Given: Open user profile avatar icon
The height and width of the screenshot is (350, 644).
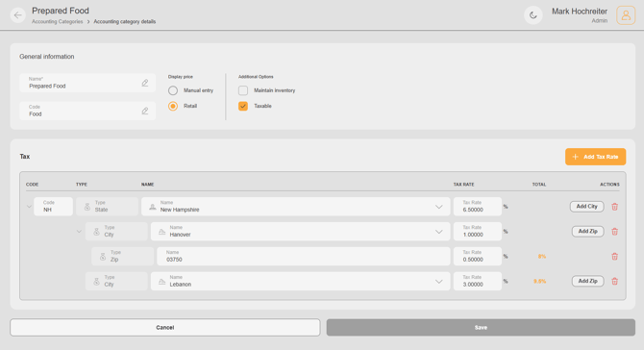Looking at the screenshot, I should point(626,15).
